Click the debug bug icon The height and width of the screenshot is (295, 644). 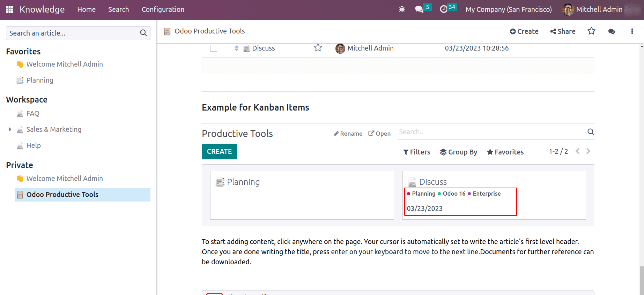click(x=402, y=9)
